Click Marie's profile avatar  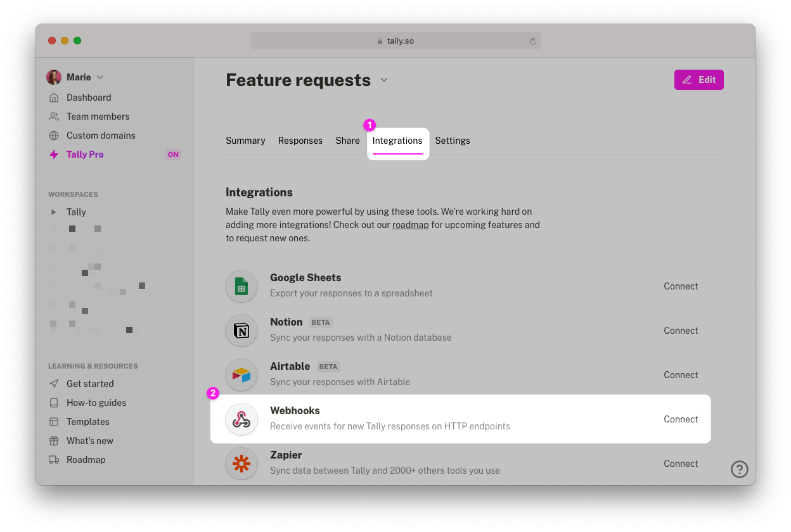click(x=54, y=77)
